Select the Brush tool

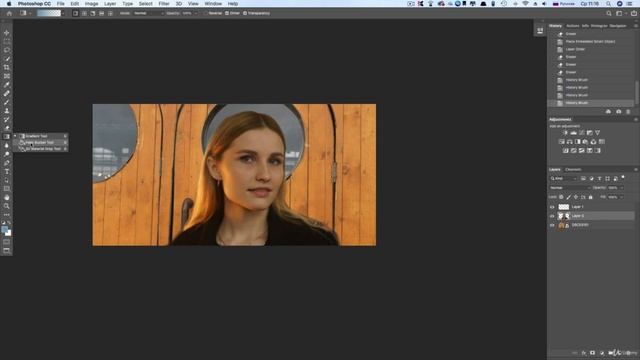click(7, 102)
